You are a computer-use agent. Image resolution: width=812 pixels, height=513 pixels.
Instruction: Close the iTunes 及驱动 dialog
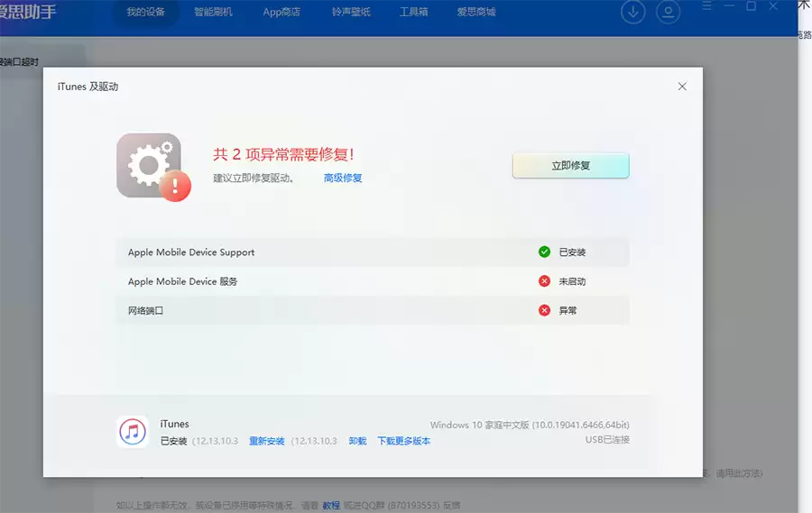pos(682,87)
